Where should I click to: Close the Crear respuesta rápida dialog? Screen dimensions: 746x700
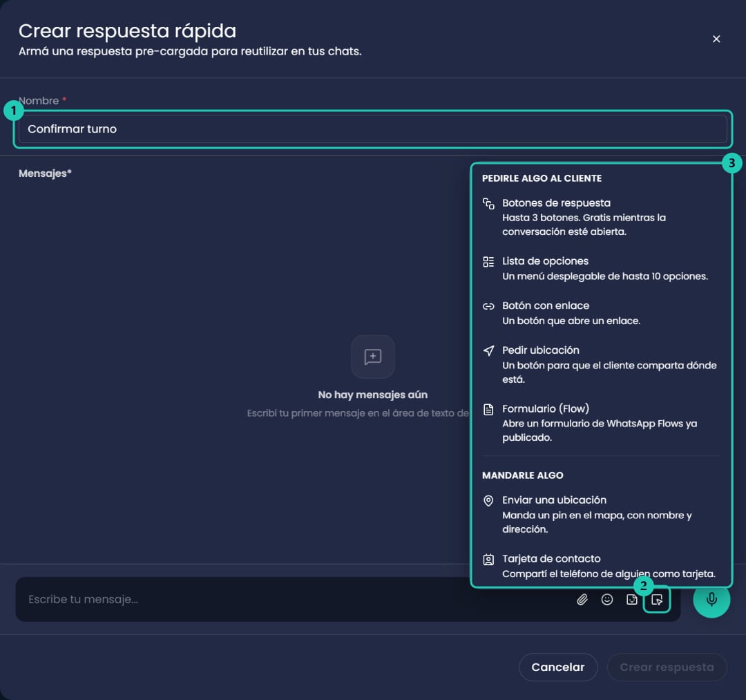point(716,39)
